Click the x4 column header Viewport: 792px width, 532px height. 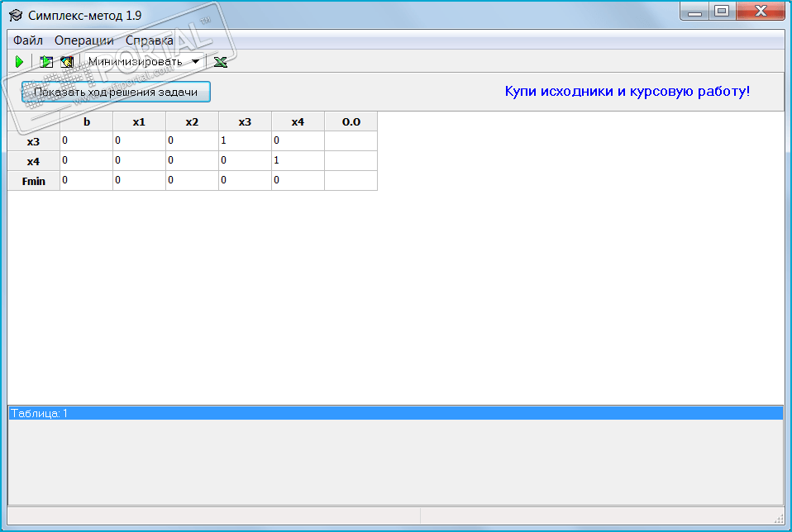coord(298,121)
